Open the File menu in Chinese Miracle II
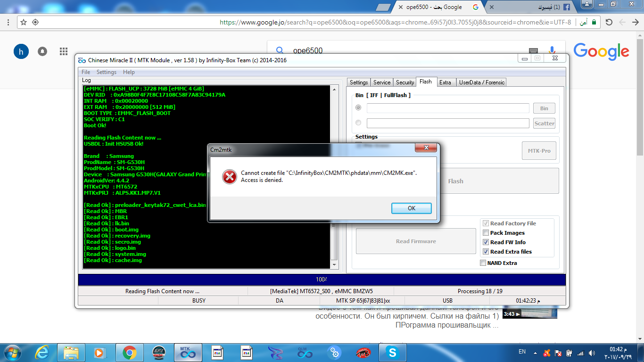This screenshot has width=644, height=362. pos(86,72)
